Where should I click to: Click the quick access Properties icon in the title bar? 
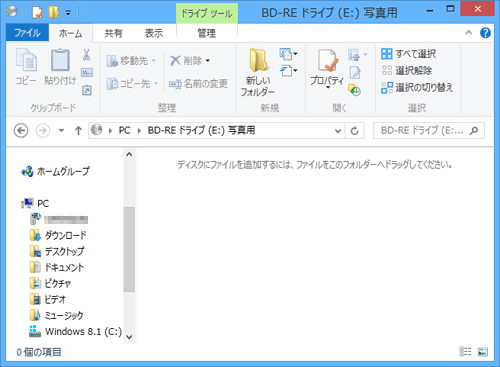[x=37, y=12]
